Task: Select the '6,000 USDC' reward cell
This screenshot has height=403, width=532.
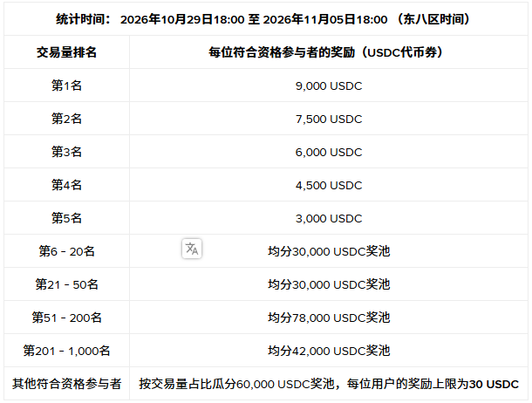Action: (x=329, y=153)
